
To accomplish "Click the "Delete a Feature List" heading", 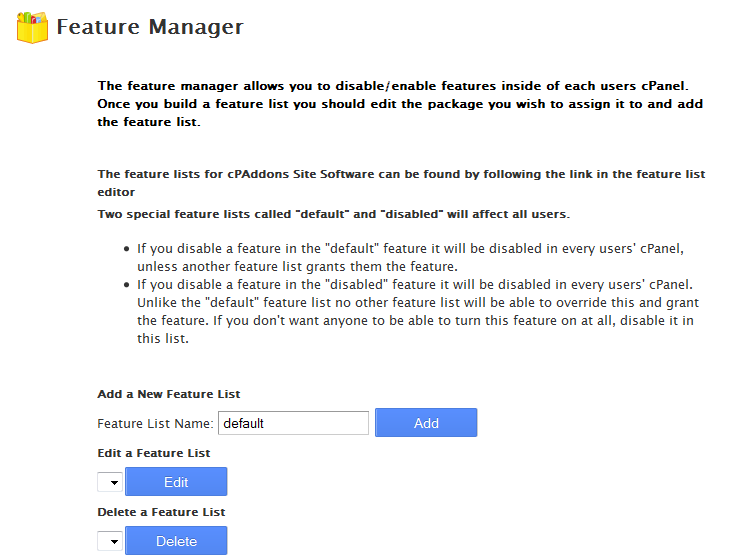I will pyautogui.click(x=161, y=512).
